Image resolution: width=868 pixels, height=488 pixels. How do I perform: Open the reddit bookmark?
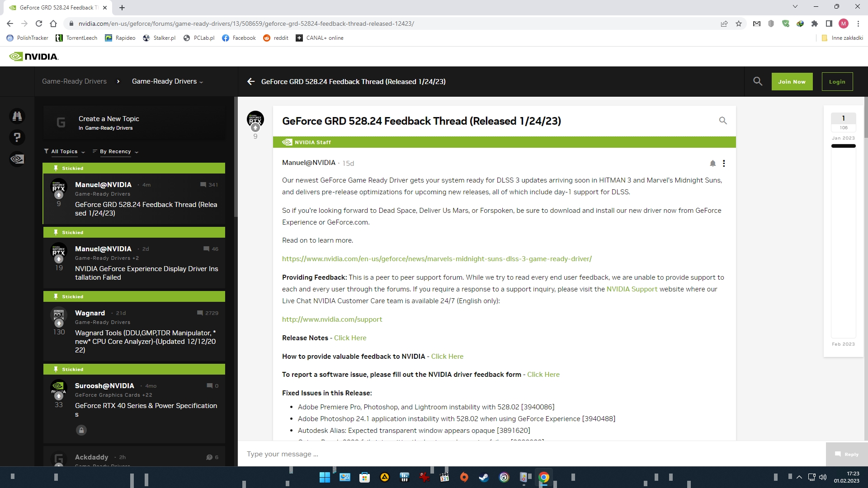pyautogui.click(x=276, y=38)
